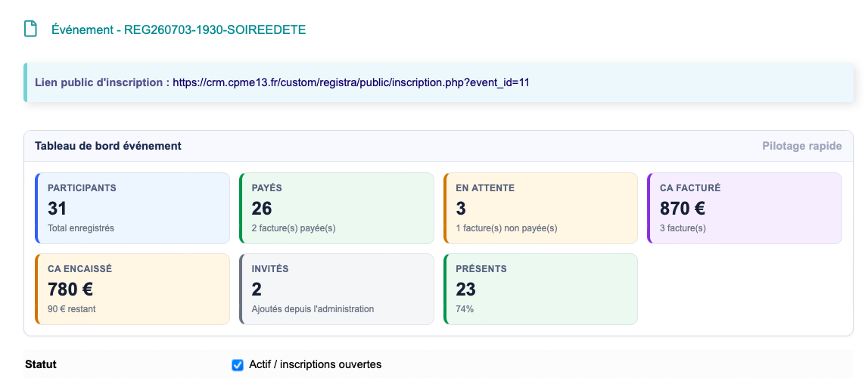This screenshot has height=387, width=868.
Task: Select the Payés card showing 26
Action: pos(337,208)
